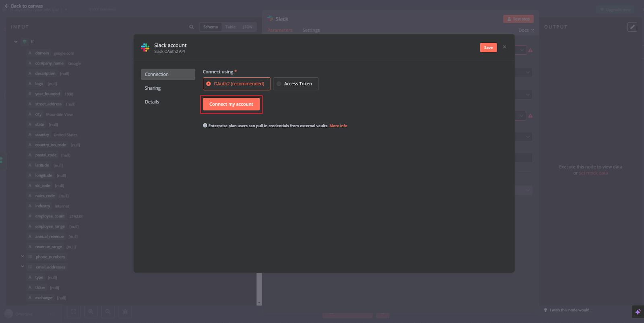This screenshot has height=323, width=644.
Task: Click the zoom in magnifier icon
Action: click(91, 312)
